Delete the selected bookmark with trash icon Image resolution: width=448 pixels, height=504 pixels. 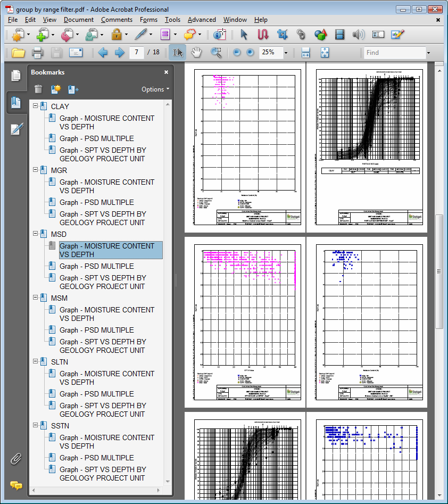38,89
